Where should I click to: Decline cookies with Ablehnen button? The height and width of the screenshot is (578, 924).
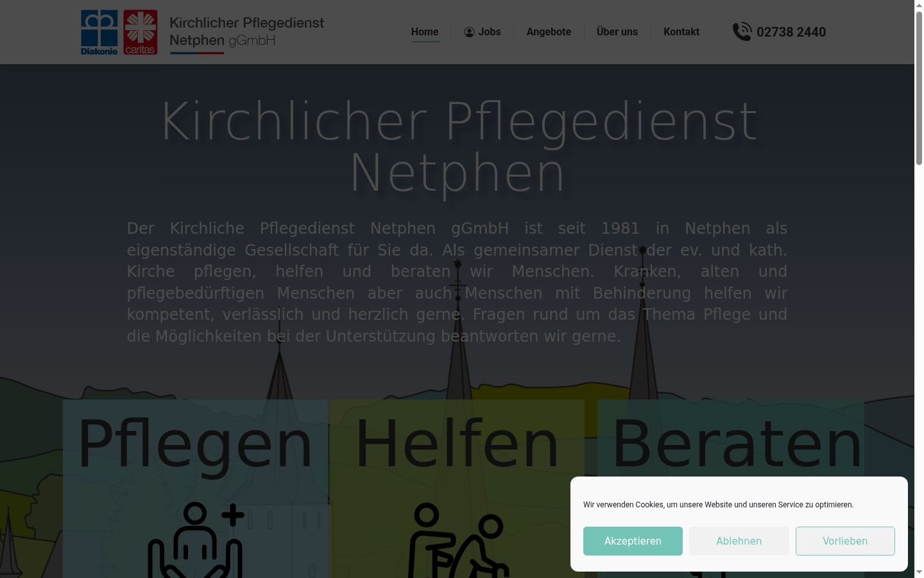coord(739,541)
